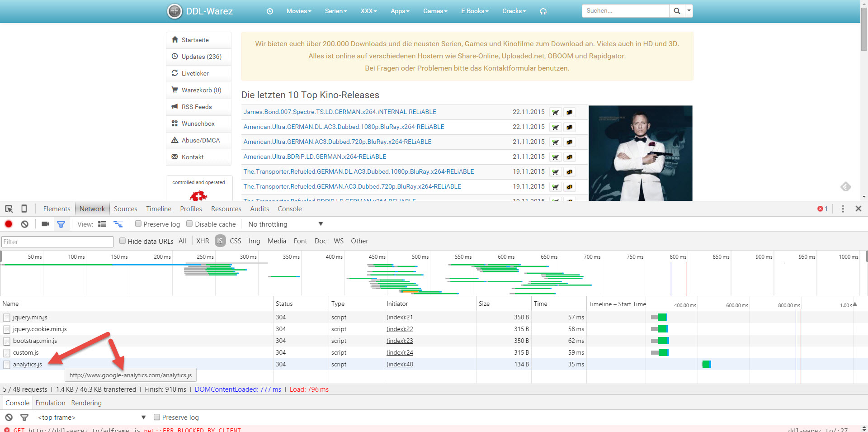Open the DevTools three-dot menu
Screen dimensions: 868x432
[x=843, y=209]
